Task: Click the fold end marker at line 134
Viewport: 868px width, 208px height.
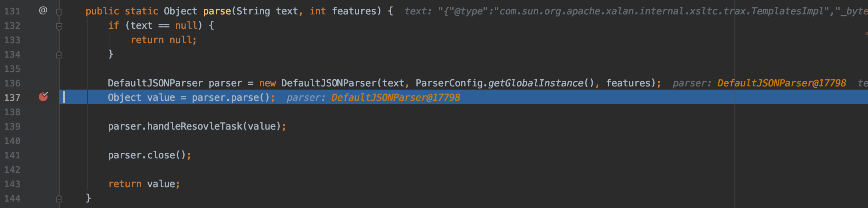Action: pos(59,55)
